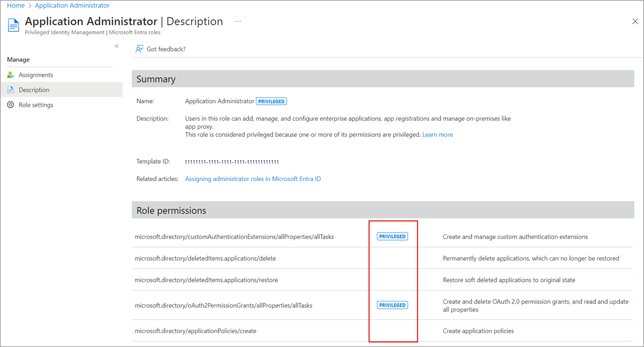The image size is (644, 347).
Task: Follow the Learn more link
Action: tap(437, 135)
